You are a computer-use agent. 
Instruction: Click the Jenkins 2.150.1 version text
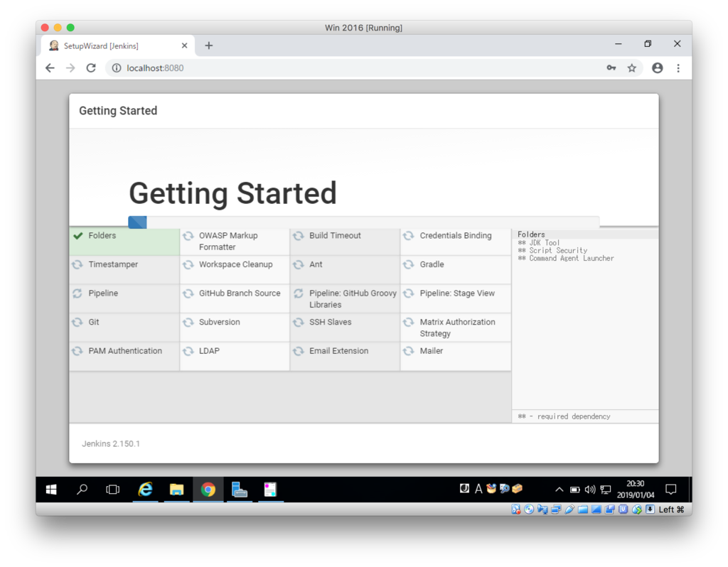(x=111, y=443)
